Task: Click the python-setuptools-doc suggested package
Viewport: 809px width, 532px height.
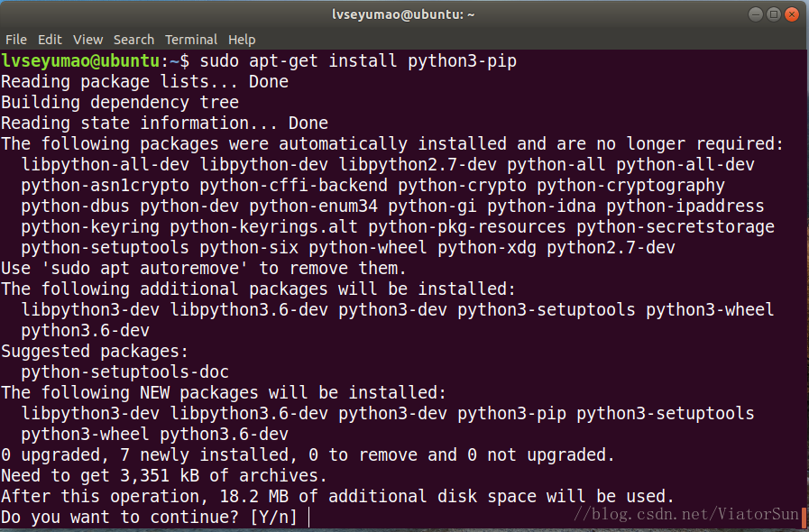Action: (124, 372)
